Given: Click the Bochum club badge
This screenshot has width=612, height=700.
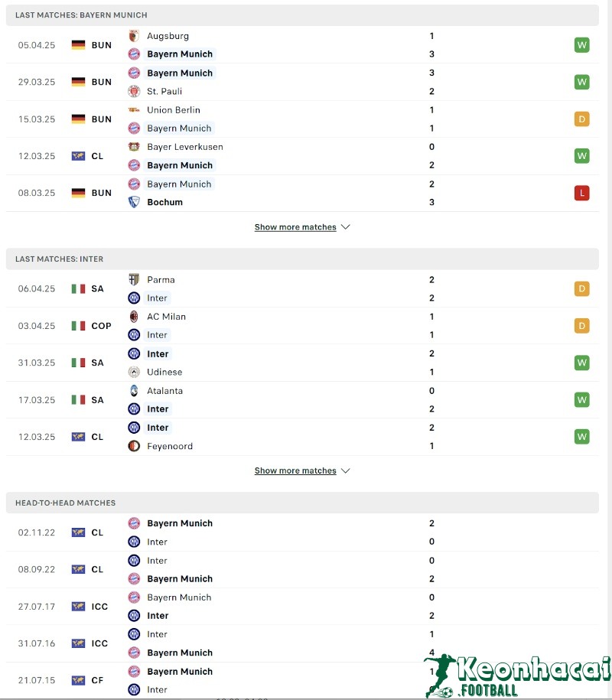Looking at the screenshot, I should (134, 202).
